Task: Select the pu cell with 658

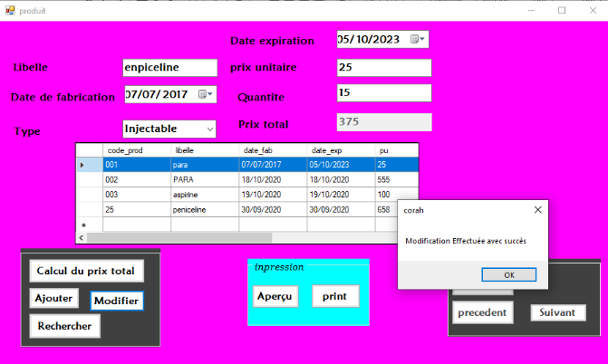Action: pos(386,210)
